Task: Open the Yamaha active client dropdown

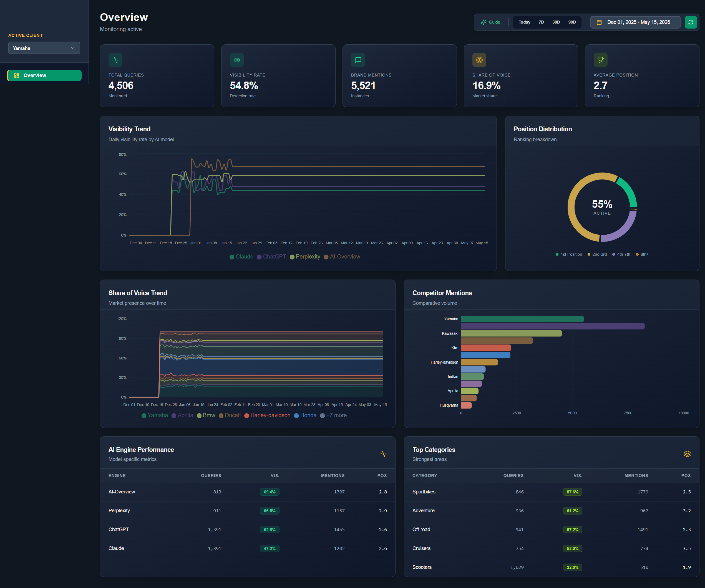Action: click(44, 48)
